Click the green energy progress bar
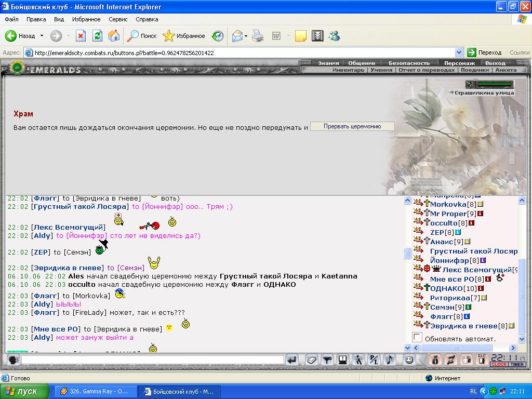Screen dimensions: 532x399 pos(495,84)
